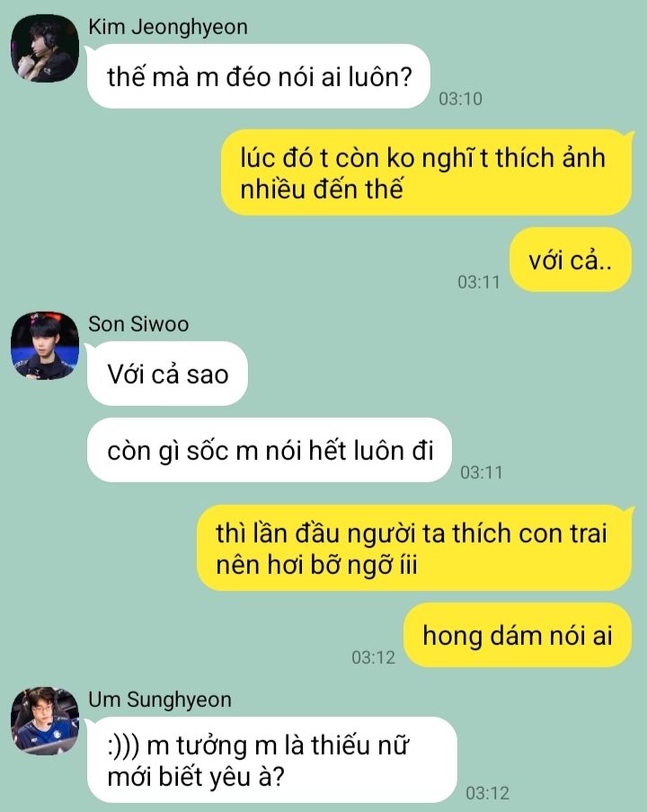Click the 03:12 timestamp near "hong dám nói ai"
This screenshot has height=812, width=647.
374,658
